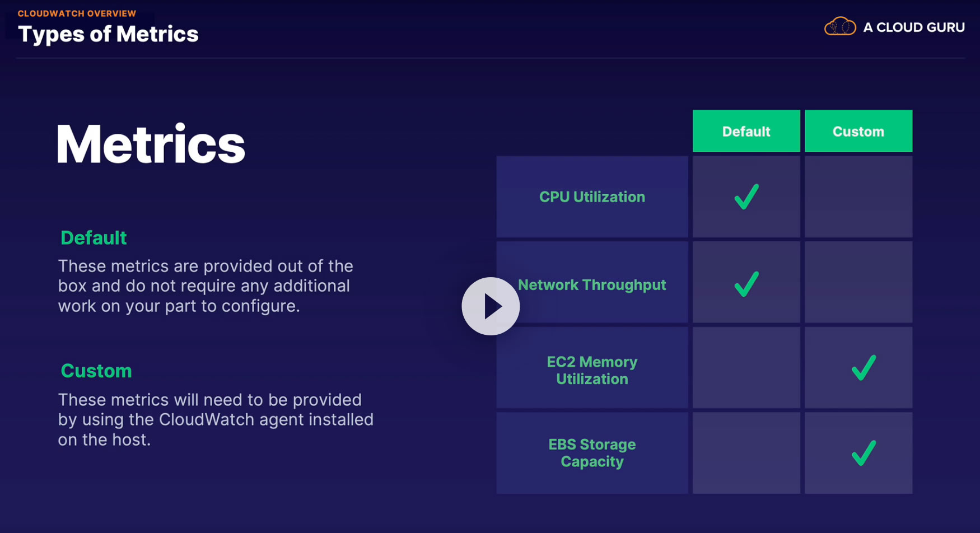Click the A CLOUD GURU brand text
The width and height of the screenshot is (980, 533).
914,27
